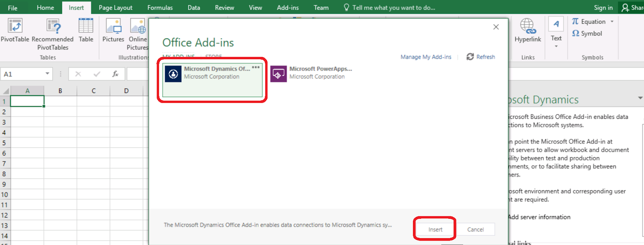The height and width of the screenshot is (245, 644).
Task: Select column C header
Action: pyautogui.click(x=93, y=91)
